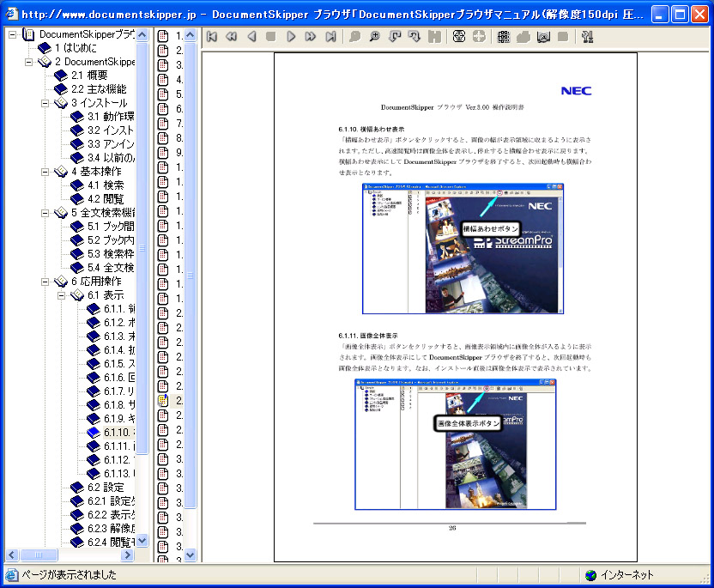Click the first page icon in page list

163,35
